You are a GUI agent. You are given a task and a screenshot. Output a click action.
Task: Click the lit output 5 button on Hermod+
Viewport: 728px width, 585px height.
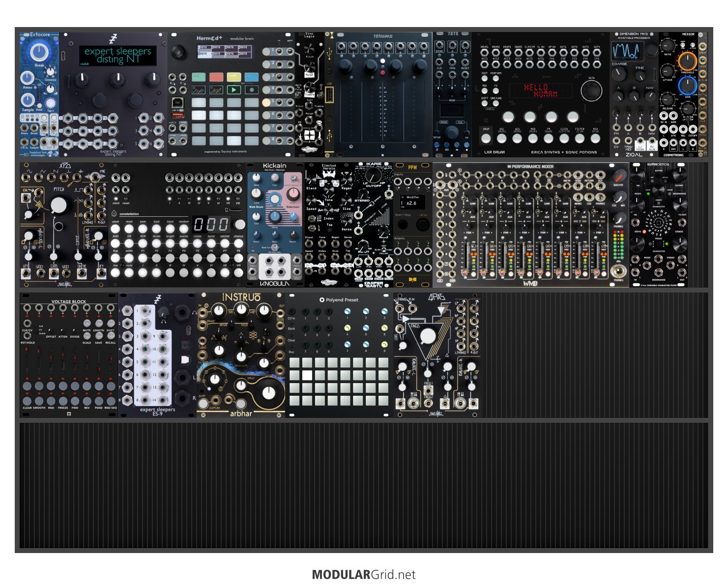tap(266, 102)
